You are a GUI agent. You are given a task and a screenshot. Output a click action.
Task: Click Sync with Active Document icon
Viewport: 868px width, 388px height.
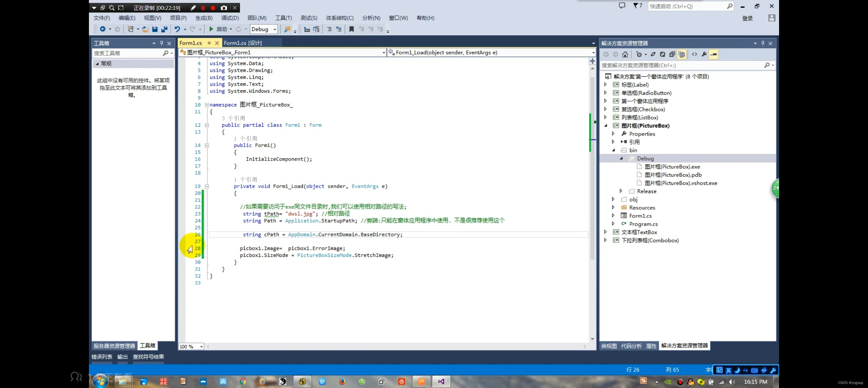point(653,54)
